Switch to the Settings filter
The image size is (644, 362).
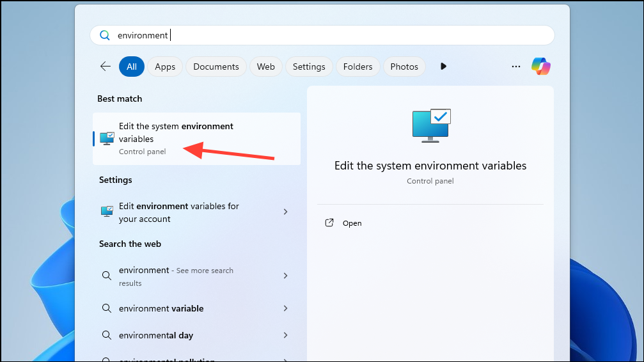[309, 67]
